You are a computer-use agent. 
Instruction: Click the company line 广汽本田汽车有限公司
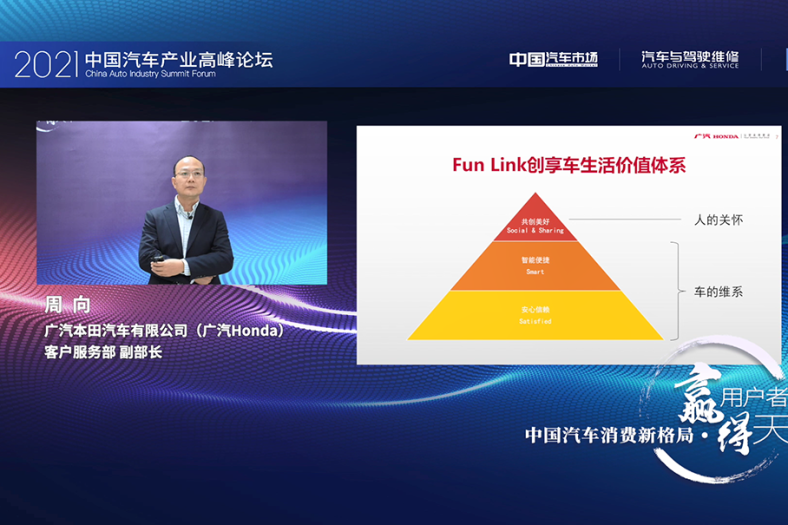pos(164,331)
